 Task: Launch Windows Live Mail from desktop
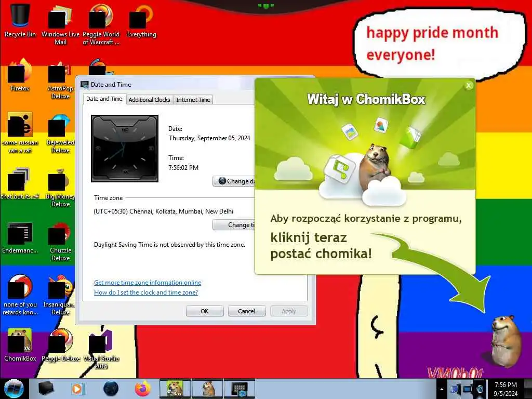point(60,24)
